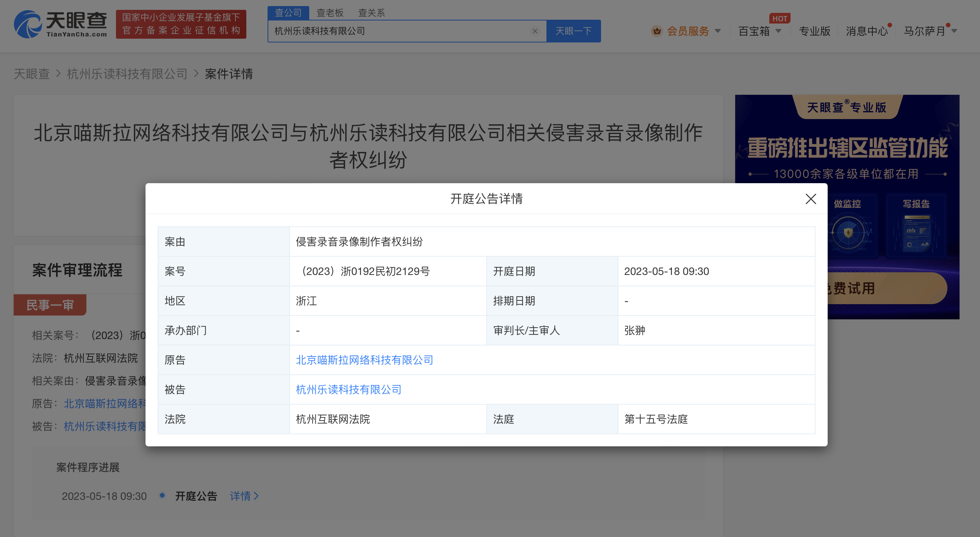Click the 杭州乐读科技有限公司 breadcrumb link
The width and height of the screenshot is (980, 537).
[127, 74]
